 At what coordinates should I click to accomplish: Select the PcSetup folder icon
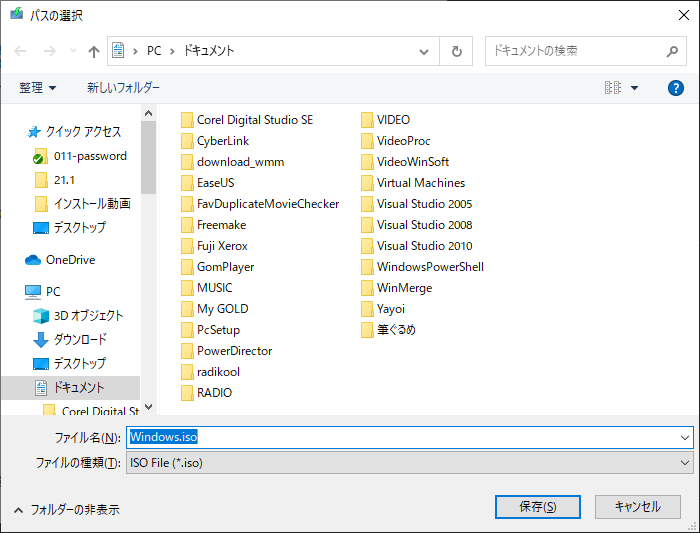click(187, 330)
